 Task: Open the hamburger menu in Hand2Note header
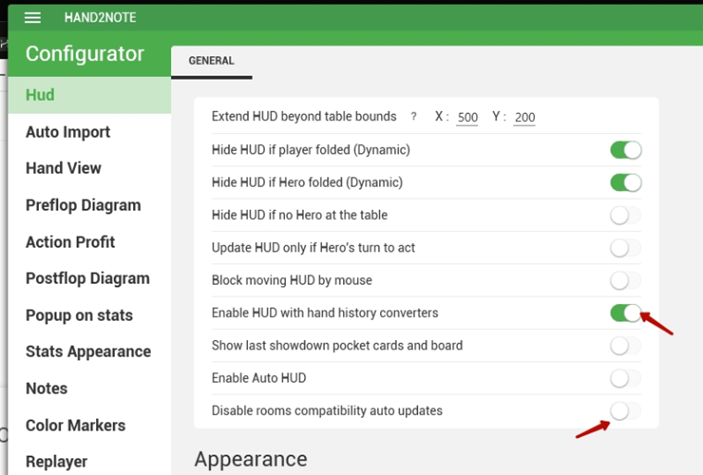33,17
